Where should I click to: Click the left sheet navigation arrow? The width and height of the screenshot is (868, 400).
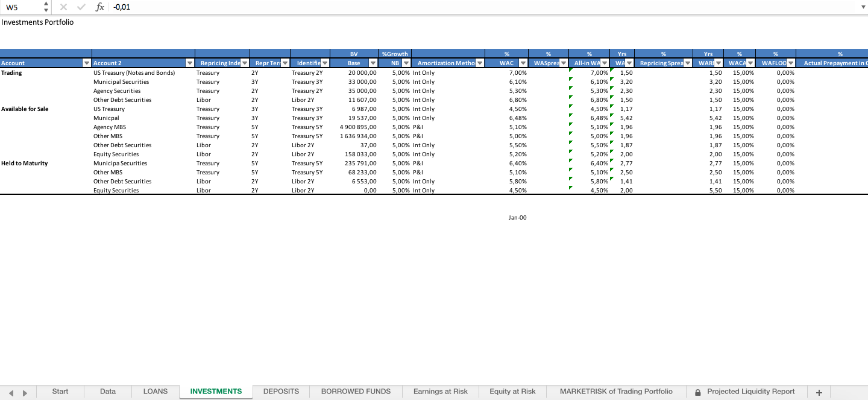tap(12, 391)
